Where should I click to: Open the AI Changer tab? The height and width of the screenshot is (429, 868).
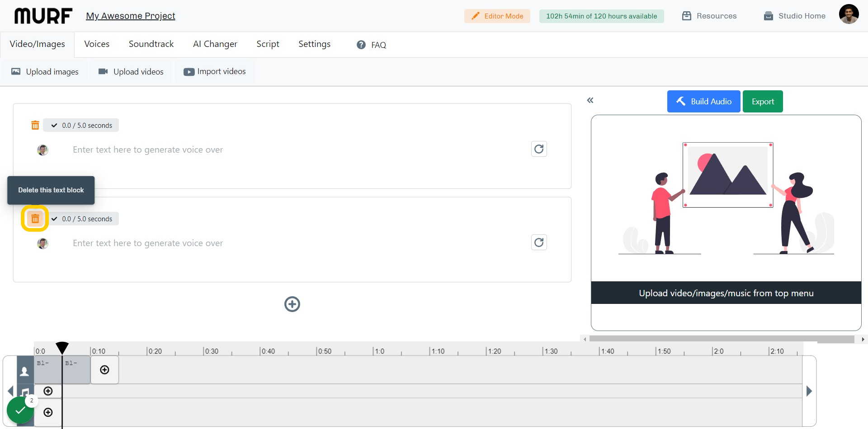(215, 44)
